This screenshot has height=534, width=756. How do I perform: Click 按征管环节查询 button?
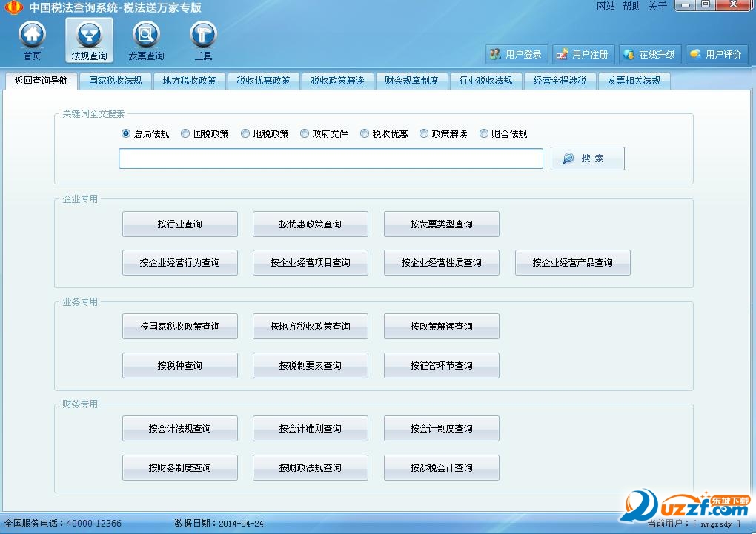[x=442, y=366]
